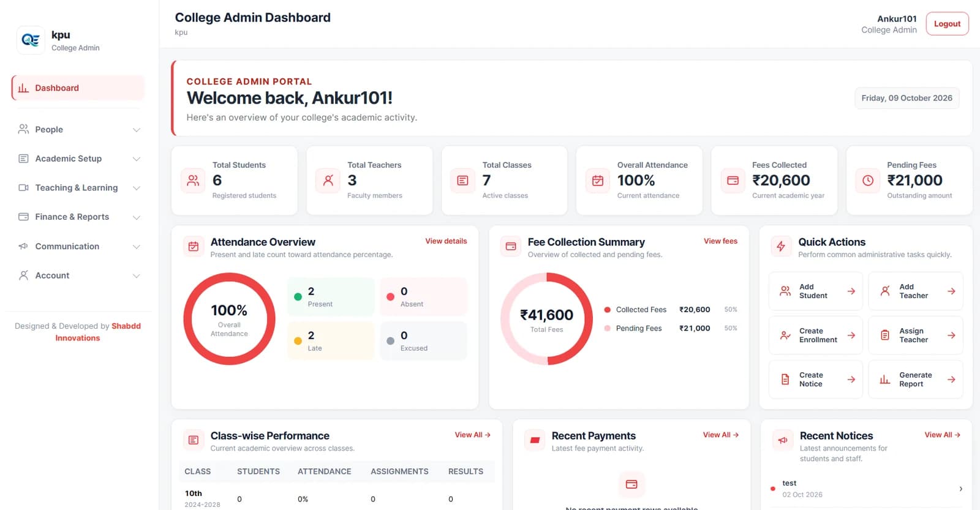The height and width of the screenshot is (510, 980).
Task: Click the Quick Actions lightning icon
Action: pos(781,247)
